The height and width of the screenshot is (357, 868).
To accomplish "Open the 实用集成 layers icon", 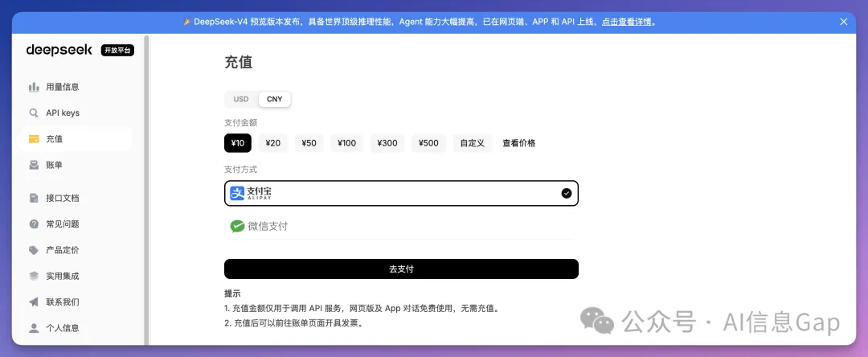I will [34, 276].
